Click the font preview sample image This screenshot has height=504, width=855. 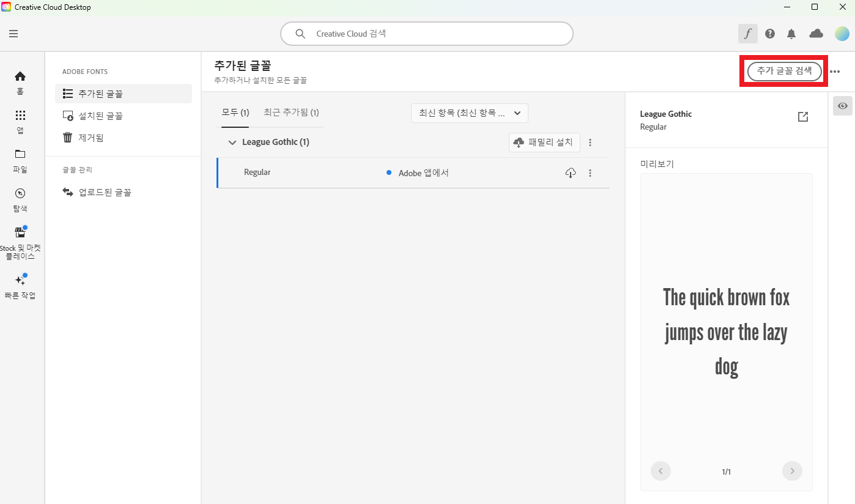[727, 332]
